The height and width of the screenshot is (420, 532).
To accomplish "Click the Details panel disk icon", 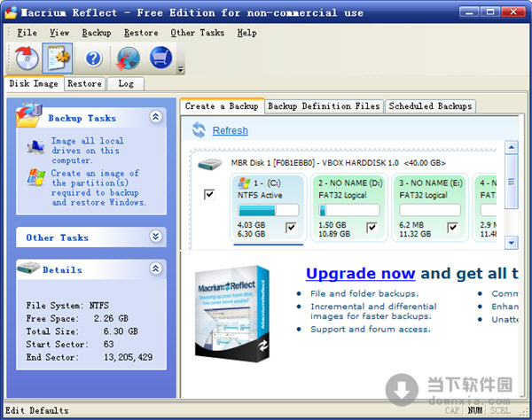I will coord(28,268).
